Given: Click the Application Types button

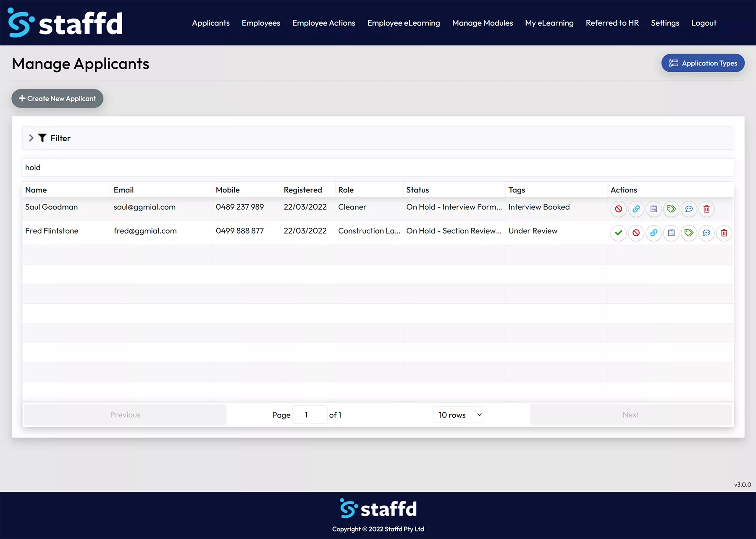Looking at the screenshot, I should point(703,63).
